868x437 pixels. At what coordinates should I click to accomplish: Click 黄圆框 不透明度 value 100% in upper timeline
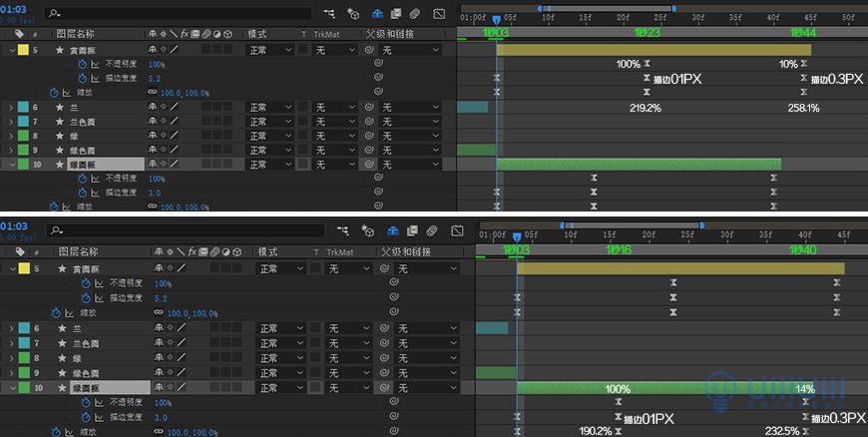coord(157,64)
